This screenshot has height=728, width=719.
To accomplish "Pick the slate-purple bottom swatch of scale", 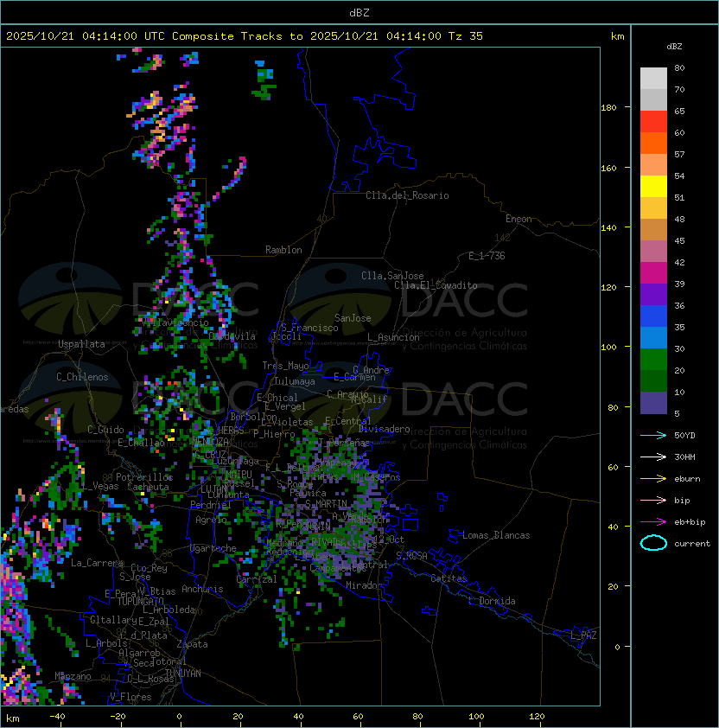I will (653, 403).
